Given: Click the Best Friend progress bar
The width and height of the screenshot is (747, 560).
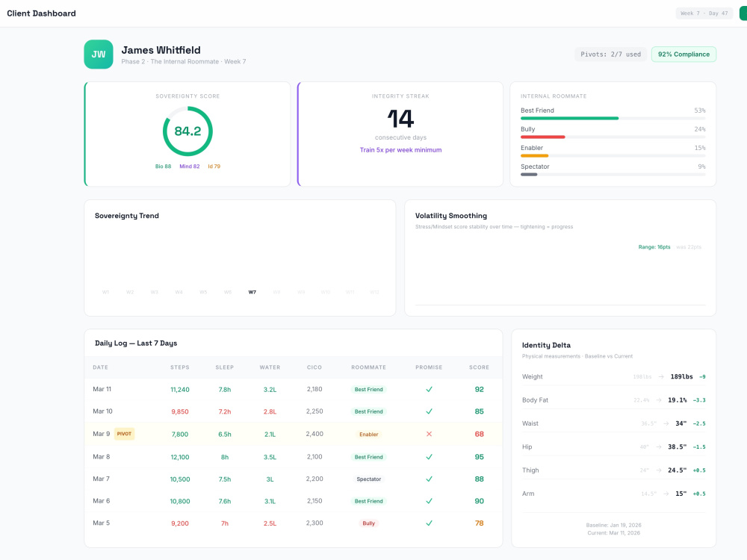Looking at the screenshot, I should pos(613,118).
